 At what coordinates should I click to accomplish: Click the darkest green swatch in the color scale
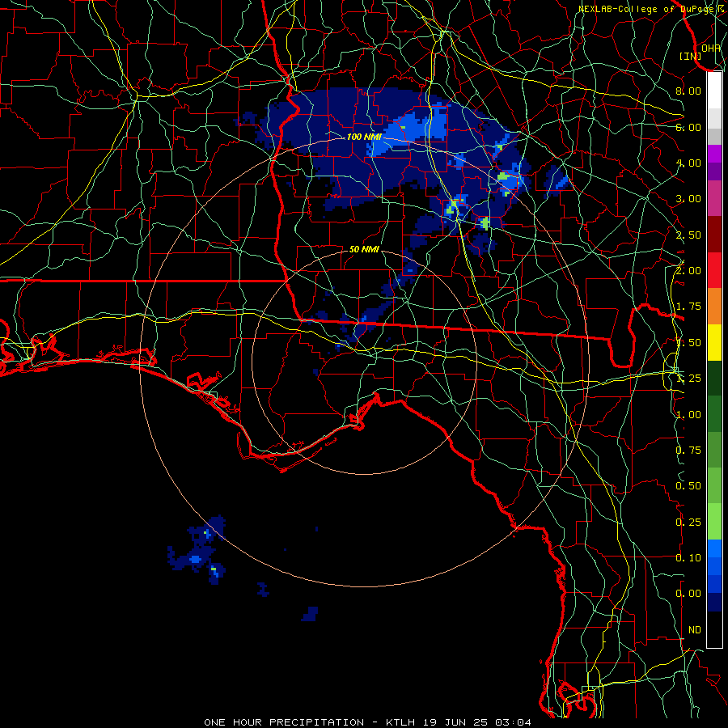coord(714,379)
